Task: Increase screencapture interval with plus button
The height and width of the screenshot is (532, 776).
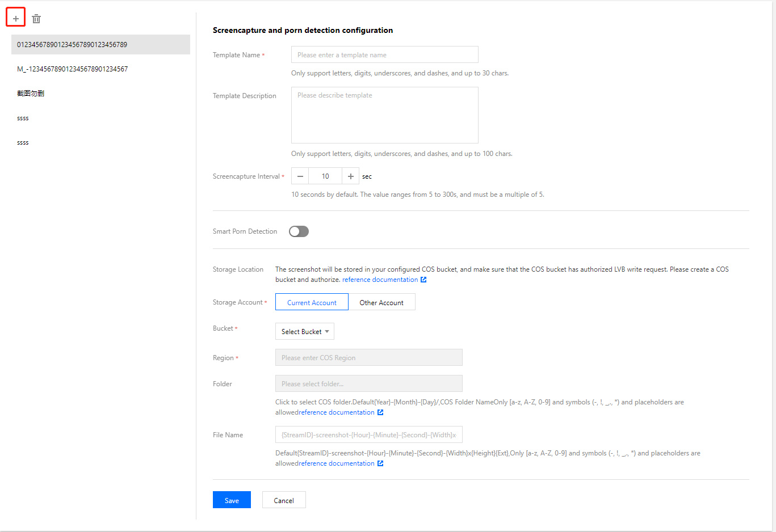Action: tap(351, 176)
